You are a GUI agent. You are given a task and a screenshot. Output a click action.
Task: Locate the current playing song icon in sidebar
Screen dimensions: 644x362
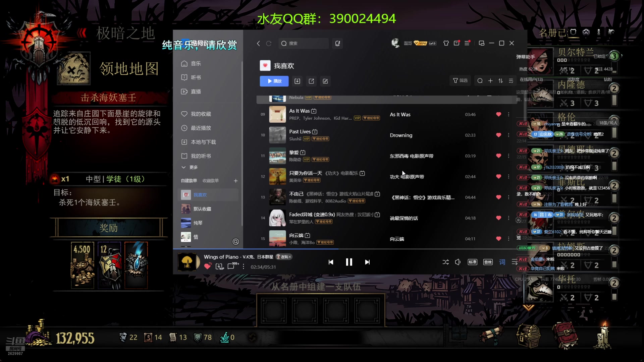click(236, 242)
